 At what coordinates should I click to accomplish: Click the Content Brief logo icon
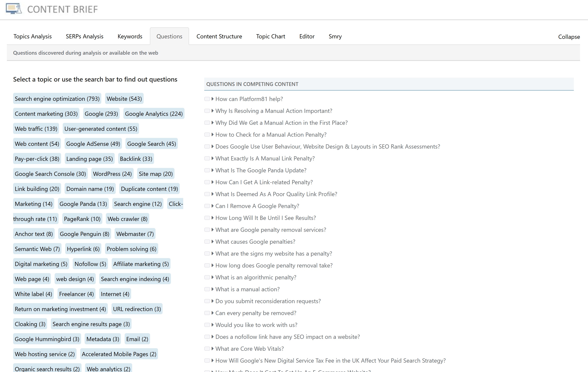click(14, 9)
